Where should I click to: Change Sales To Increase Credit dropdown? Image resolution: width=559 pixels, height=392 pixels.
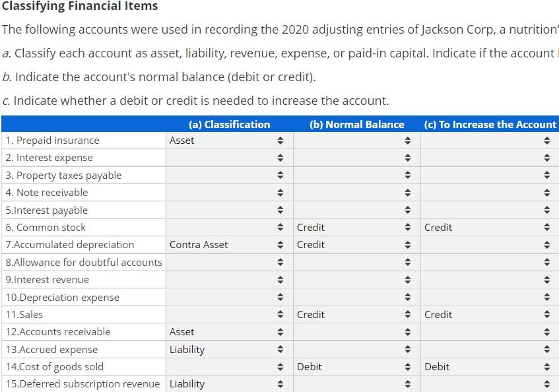(490, 315)
